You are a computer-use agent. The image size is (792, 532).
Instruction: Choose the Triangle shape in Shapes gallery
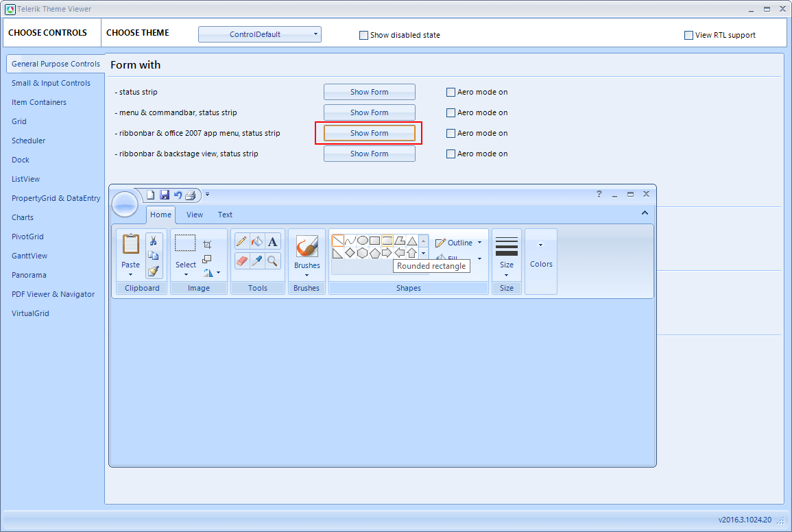coord(412,241)
